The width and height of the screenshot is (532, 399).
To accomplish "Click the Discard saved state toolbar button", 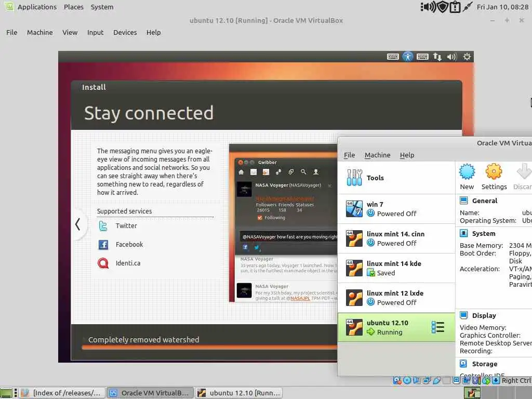I will pos(522,177).
